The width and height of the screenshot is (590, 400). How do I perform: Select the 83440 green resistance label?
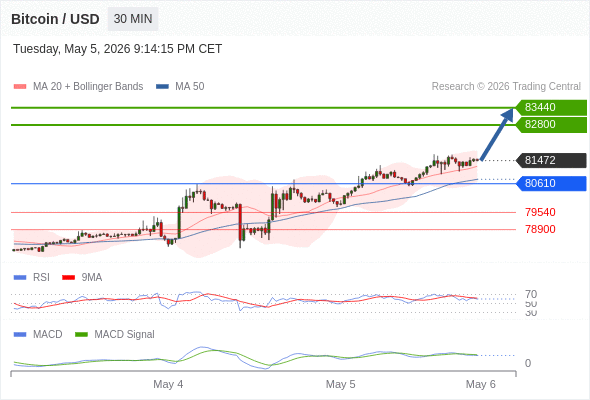(551, 107)
